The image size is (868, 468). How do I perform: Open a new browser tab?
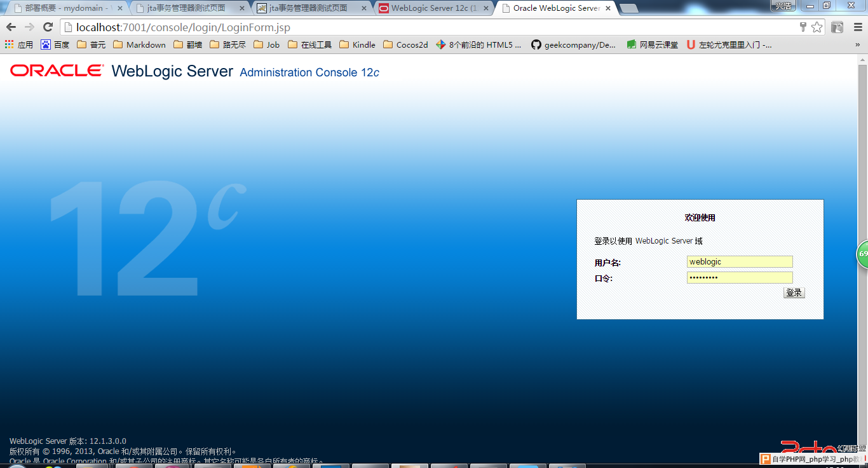[x=629, y=8]
